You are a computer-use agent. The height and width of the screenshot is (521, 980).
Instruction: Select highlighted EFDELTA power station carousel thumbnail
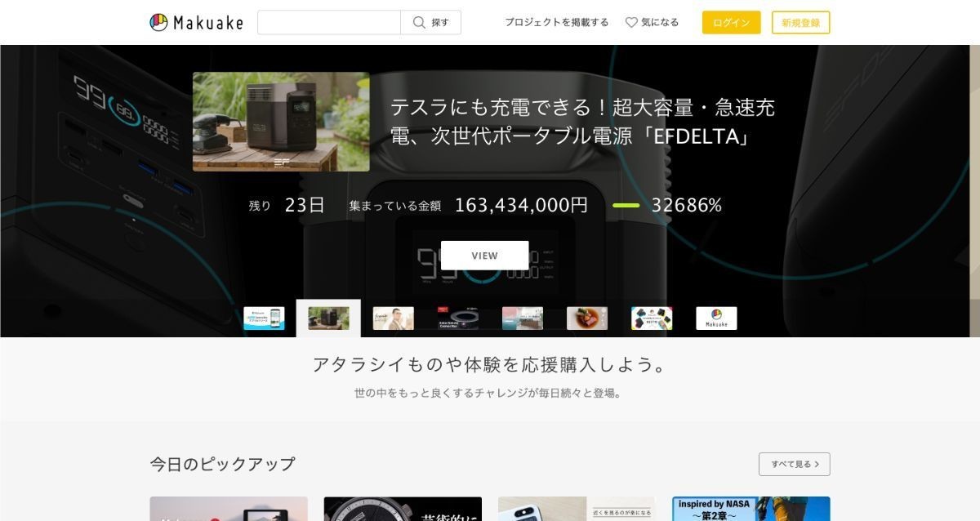(328, 318)
